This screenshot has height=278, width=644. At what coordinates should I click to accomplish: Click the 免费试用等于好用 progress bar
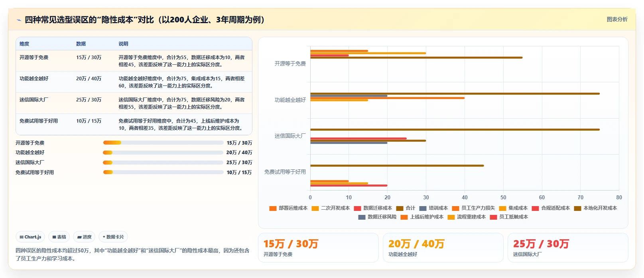click(x=163, y=172)
